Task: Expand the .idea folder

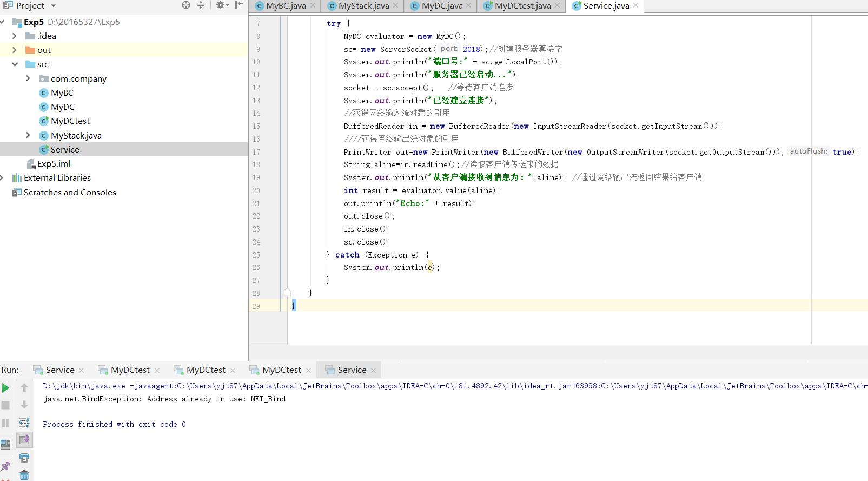Action: click(15, 36)
